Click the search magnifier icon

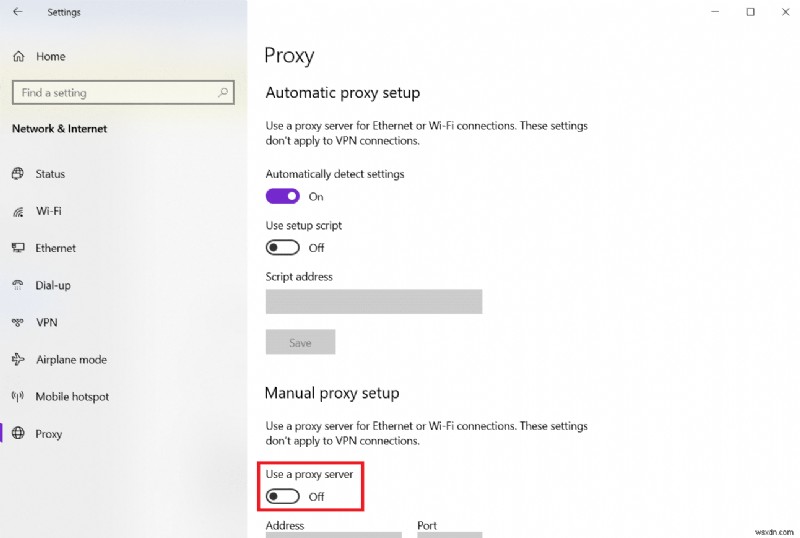[223, 93]
